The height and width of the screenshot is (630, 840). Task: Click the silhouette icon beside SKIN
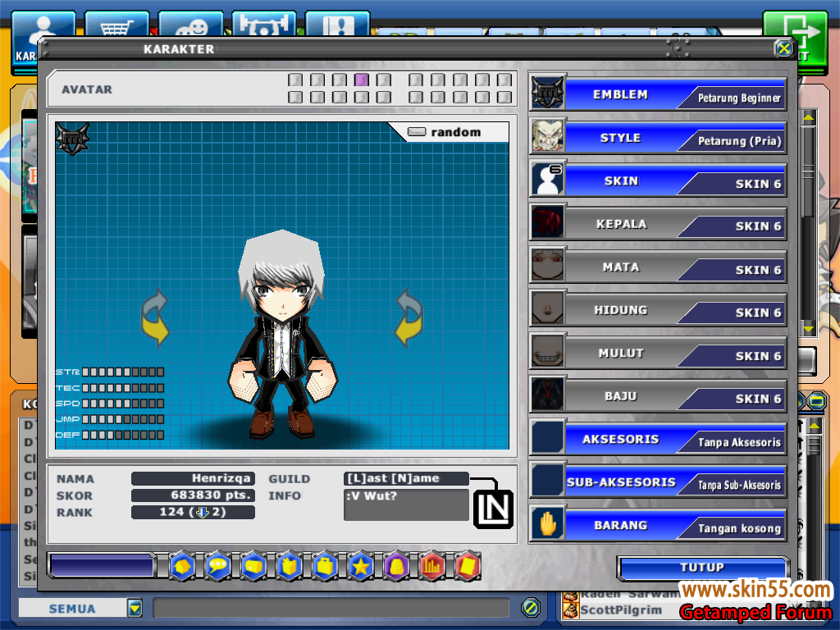tap(547, 179)
